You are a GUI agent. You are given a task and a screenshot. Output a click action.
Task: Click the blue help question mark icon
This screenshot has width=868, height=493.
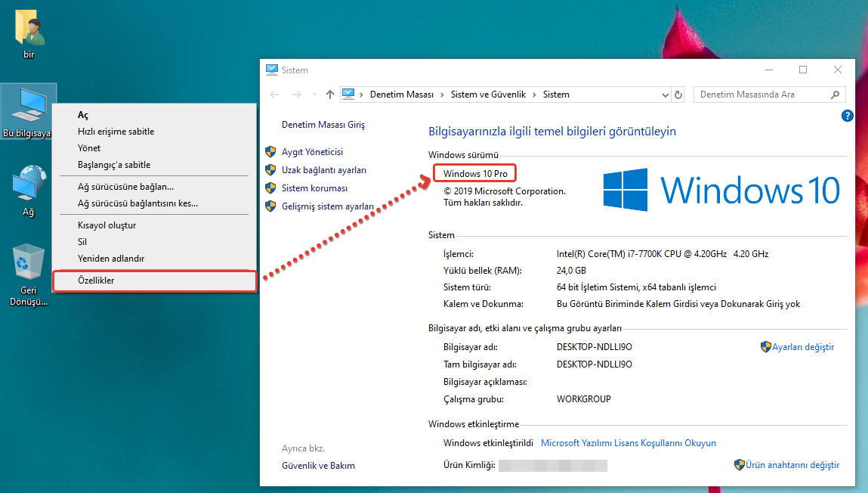pyautogui.click(x=847, y=116)
